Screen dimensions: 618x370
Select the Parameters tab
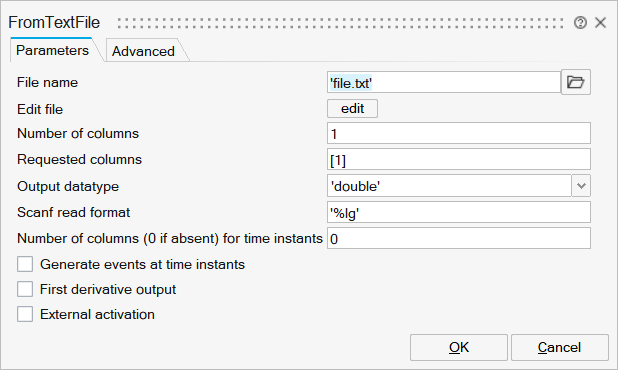[x=52, y=50]
